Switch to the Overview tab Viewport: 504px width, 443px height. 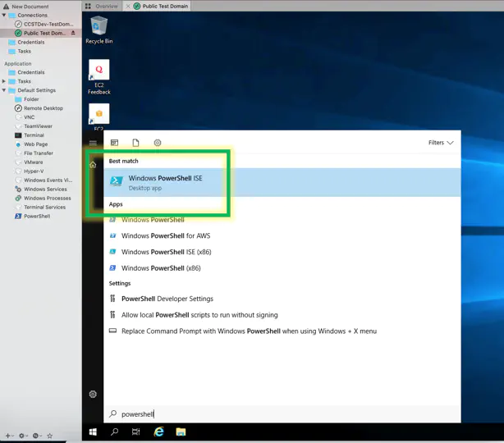point(103,6)
